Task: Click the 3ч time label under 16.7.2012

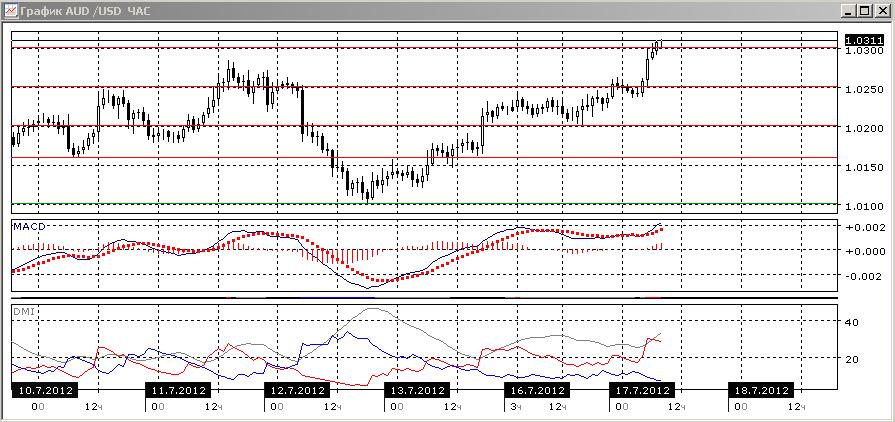Action: pyautogui.click(x=515, y=407)
